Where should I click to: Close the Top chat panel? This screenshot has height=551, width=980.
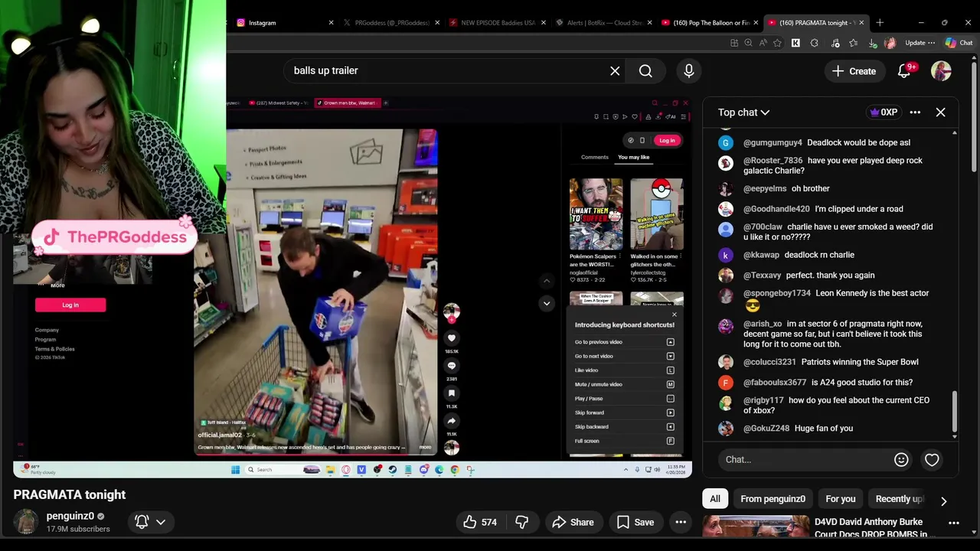940,112
